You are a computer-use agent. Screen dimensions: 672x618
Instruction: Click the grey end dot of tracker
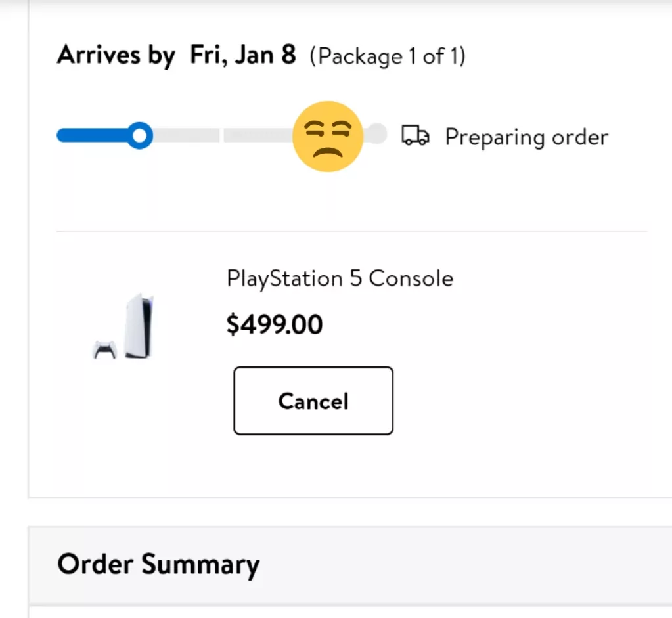(x=376, y=134)
